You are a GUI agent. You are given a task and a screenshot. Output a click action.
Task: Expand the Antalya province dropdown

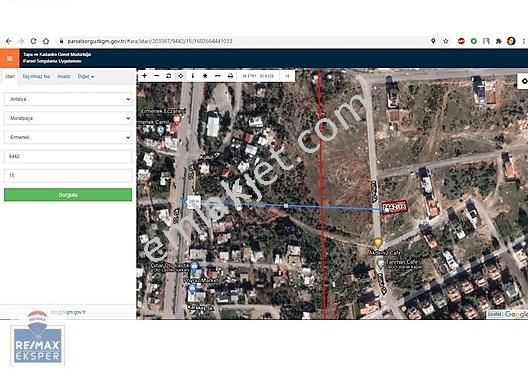68,99
